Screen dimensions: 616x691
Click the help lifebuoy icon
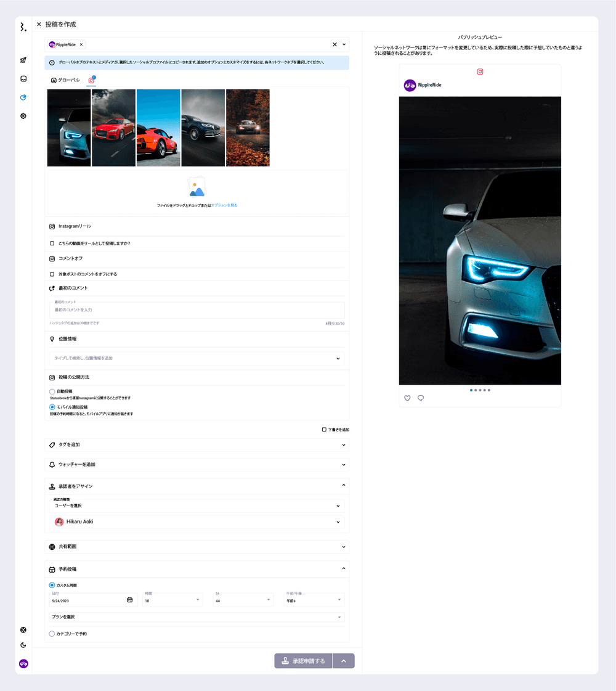pos(23,630)
